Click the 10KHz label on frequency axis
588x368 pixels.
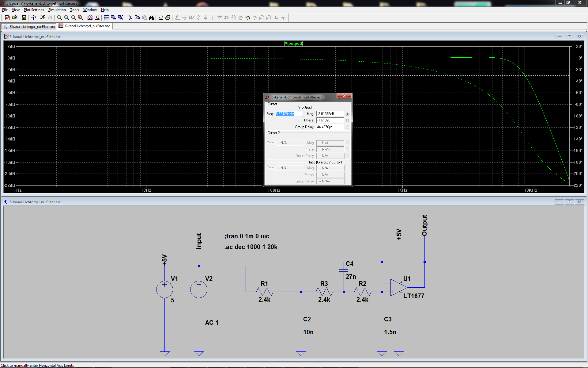coord(530,190)
